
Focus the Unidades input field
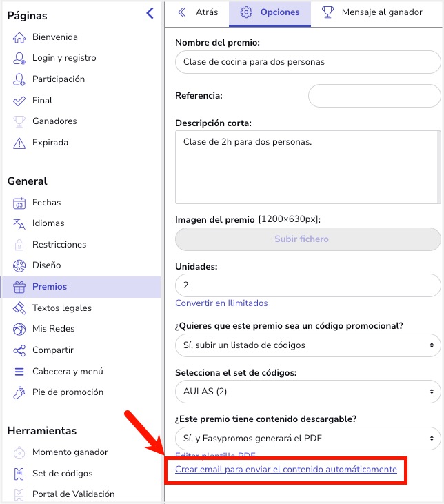[x=308, y=285]
